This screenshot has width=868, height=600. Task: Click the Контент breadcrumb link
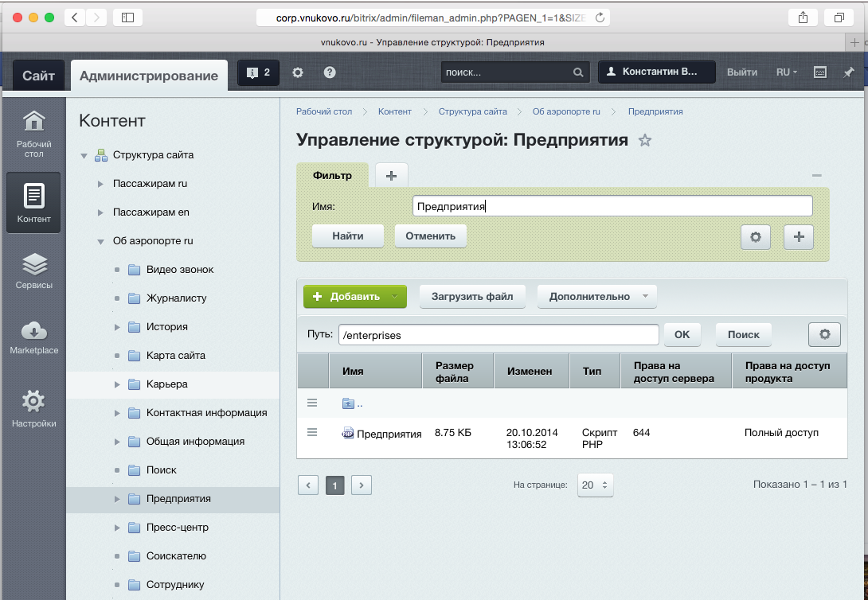click(394, 111)
